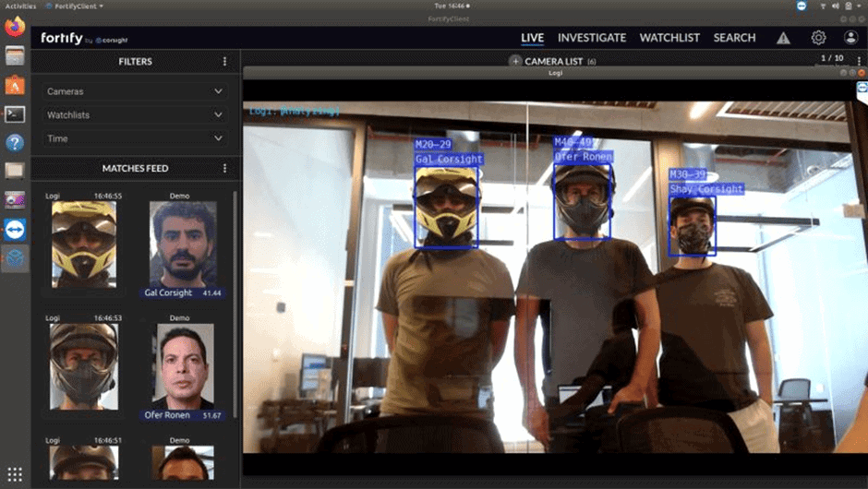Click the TeamViewer tray icon in top bar
This screenshot has height=489, width=868.
pyautogui.click(x=801, y=6)
